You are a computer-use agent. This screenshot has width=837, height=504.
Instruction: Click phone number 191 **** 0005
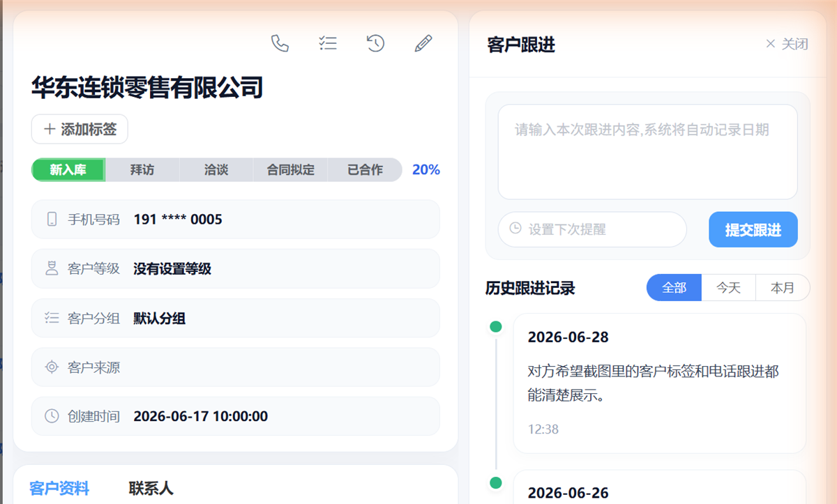178,220
